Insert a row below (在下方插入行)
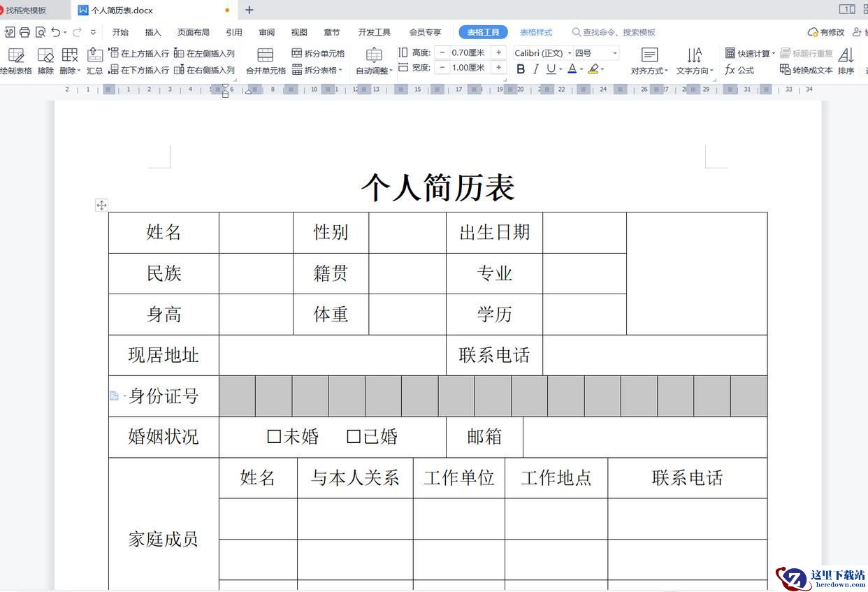This screenshot has width=868, height=592. tap(139, 70)
